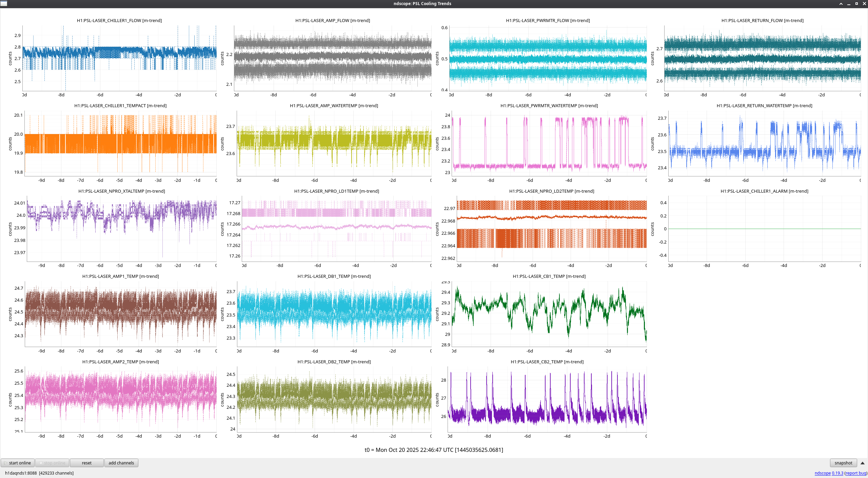868x478 pixels.
Task: Click the reset button
Action: pos(86,463)
